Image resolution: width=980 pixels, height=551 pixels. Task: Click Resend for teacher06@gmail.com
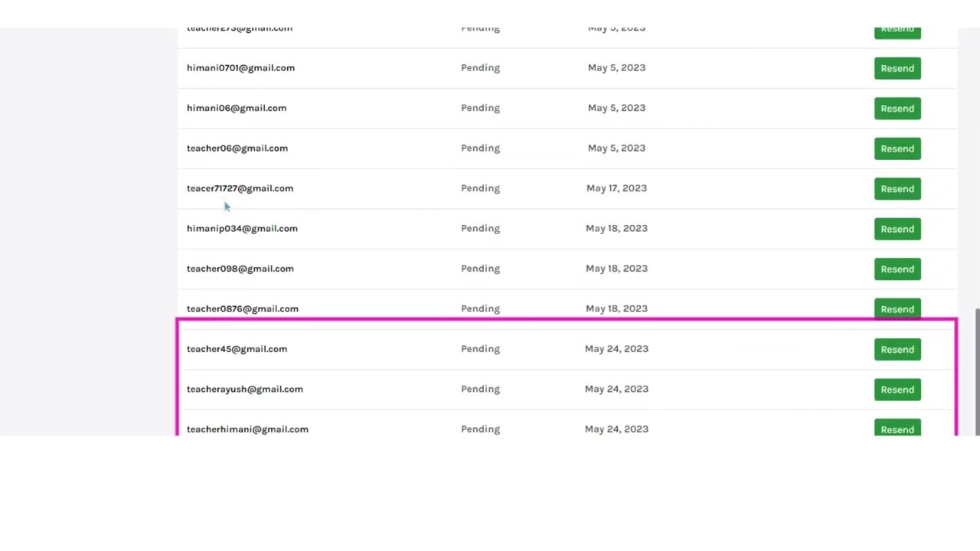[x=897, y=148]
